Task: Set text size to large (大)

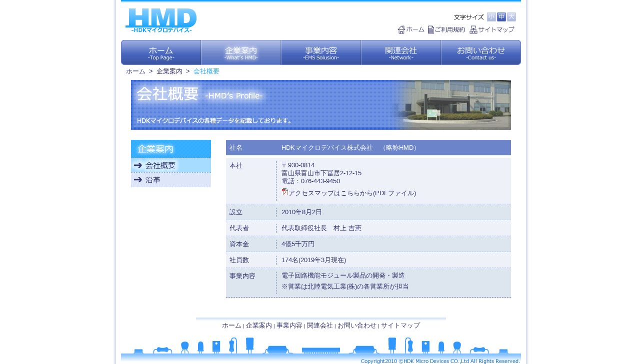Action: [511, 17]
